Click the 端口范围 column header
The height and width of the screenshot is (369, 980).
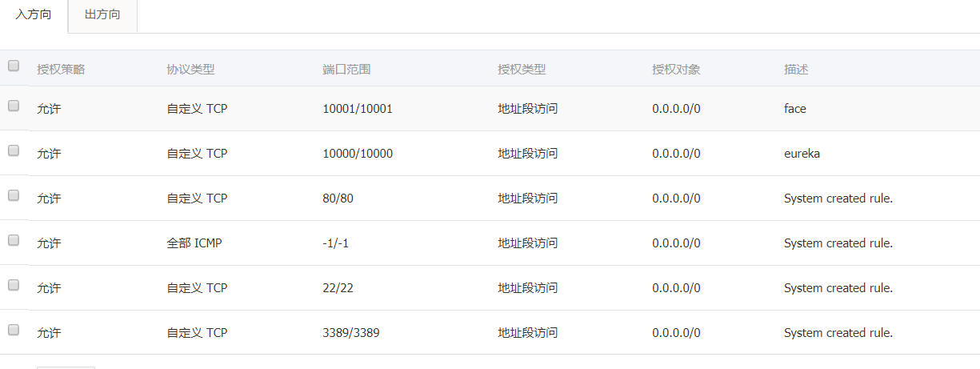click(346, 70)
